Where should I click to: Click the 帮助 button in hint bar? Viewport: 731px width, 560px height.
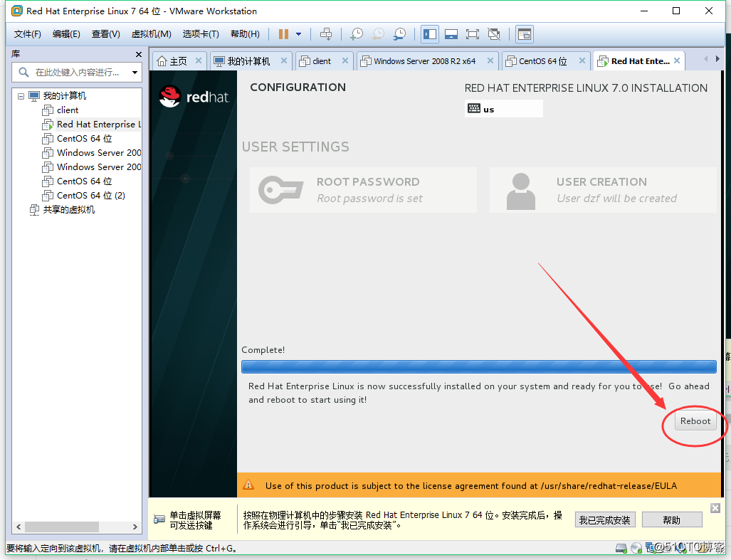click(672, 520)
